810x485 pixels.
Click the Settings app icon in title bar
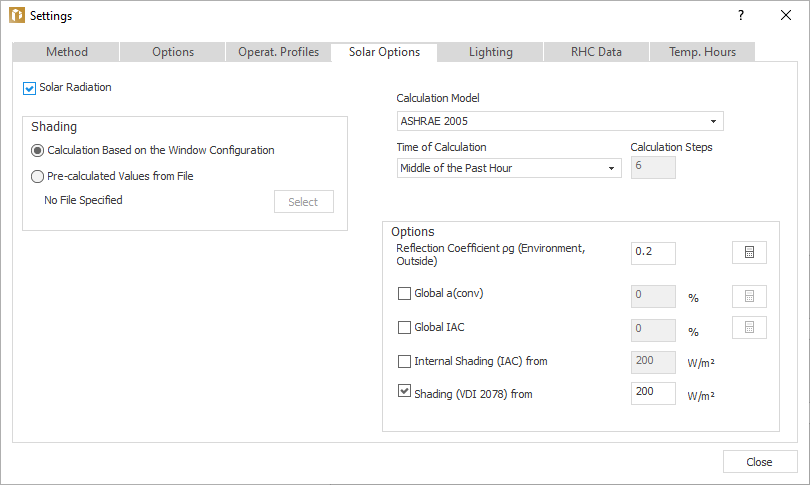(17, 15)
